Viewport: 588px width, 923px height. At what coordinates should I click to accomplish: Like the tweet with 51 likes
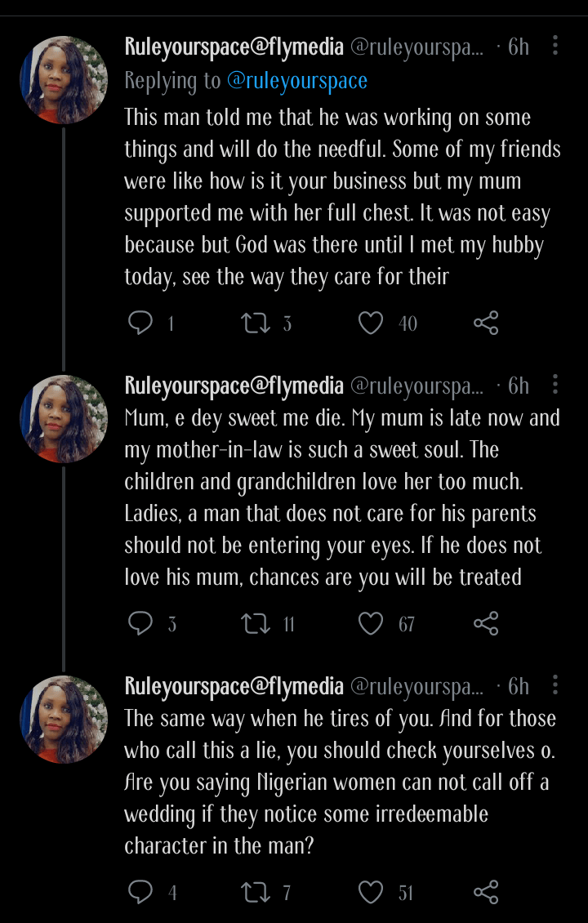[x=371, y=892]
